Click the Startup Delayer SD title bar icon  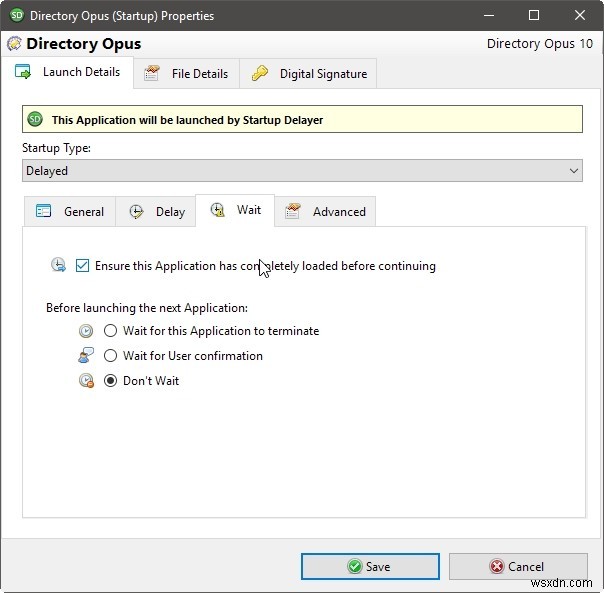click(17, 15)
